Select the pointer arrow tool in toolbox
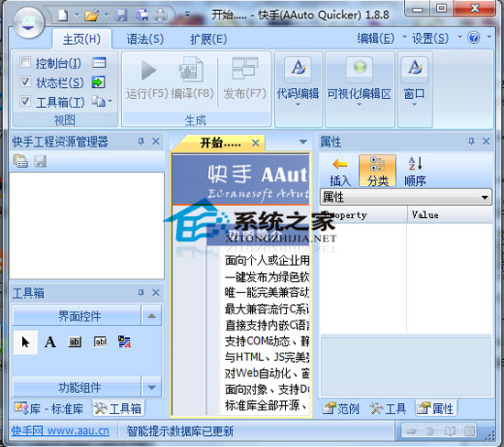Image resolution: width=504 pixels, height=447 pixels. (x=26, y=342)
